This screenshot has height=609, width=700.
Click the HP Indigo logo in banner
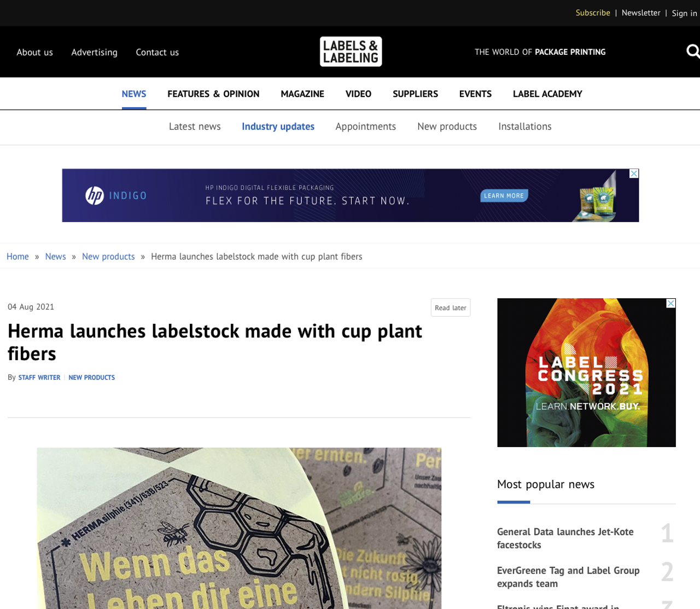coord(116,195)
